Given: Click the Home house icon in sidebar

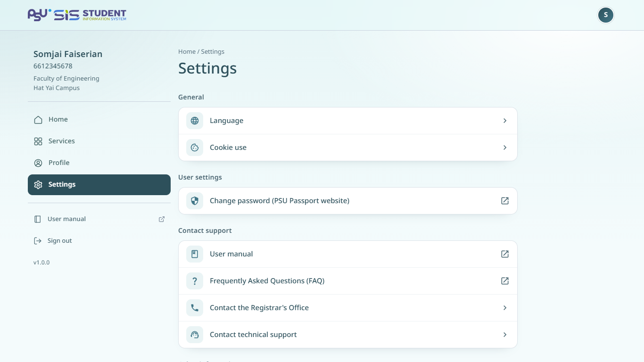Looking at the screenshot, I should [x=38, y=120].
